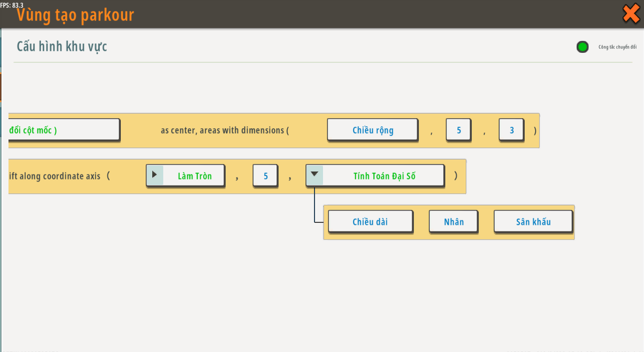Image resolution: width=644 pixels, height=352 pixels.
Task: Open the Nhân operator dropdown
Action: tap(453, 221)
